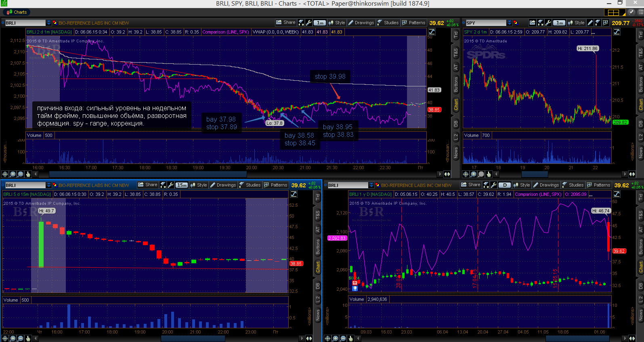Select crosshair tool under the SPY chart
Screen dimensions: 644x342
466,174
